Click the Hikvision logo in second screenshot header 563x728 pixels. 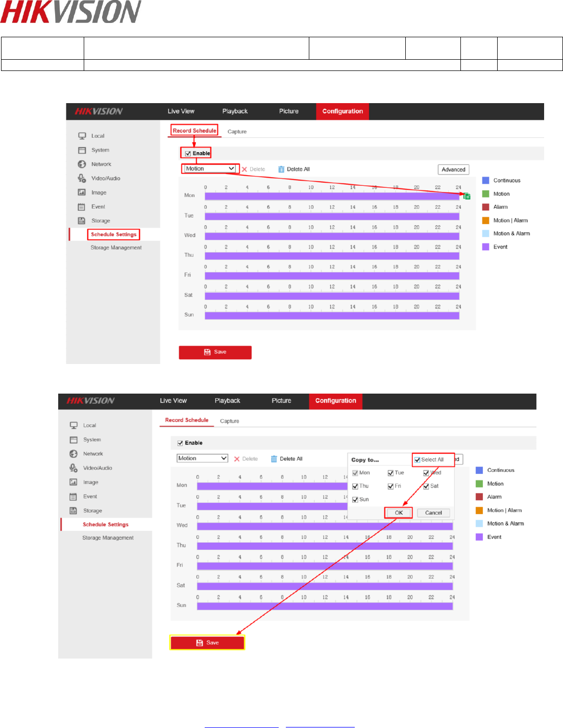coord(91,401)
